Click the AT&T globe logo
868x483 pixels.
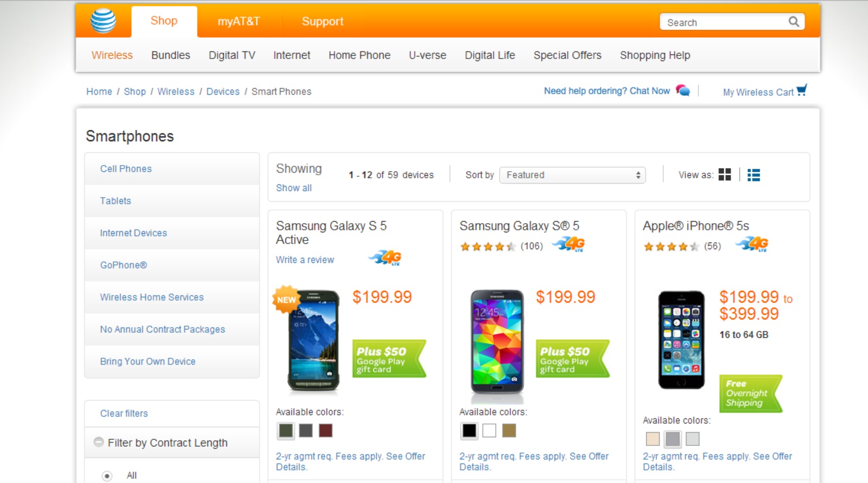coord(103,21)
